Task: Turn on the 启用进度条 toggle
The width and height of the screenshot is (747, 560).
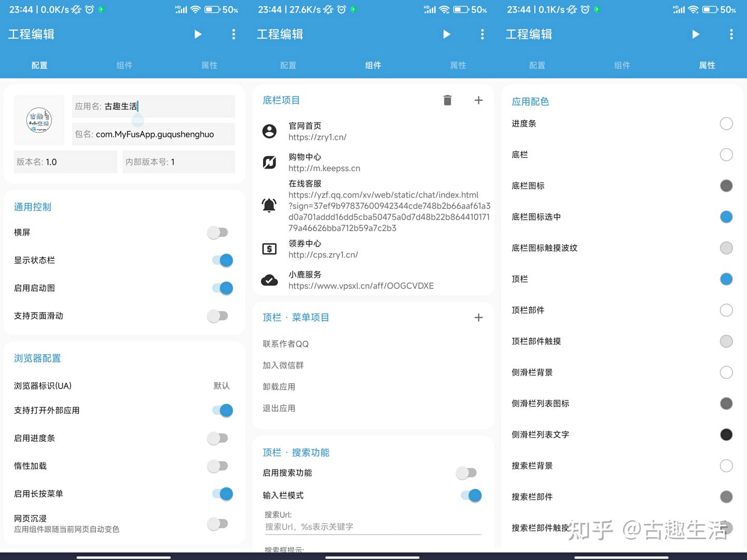Action: (217, 438)
